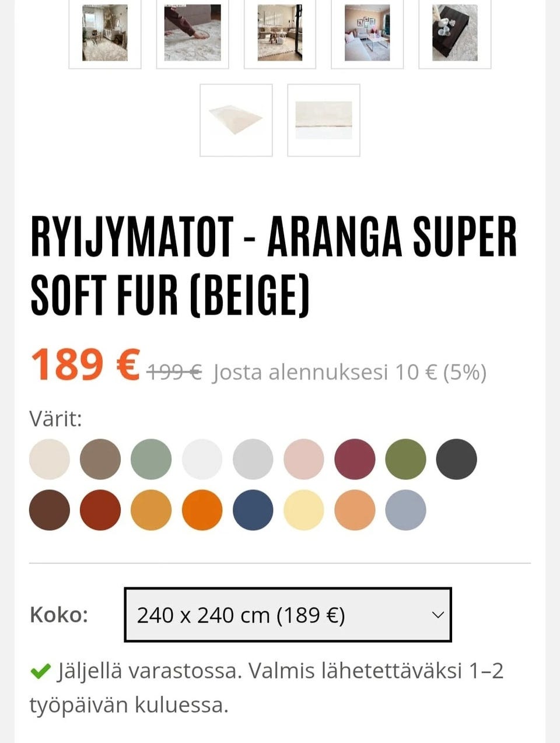Select the light pink color swatch
560x743 pixels.
(303, 460)
